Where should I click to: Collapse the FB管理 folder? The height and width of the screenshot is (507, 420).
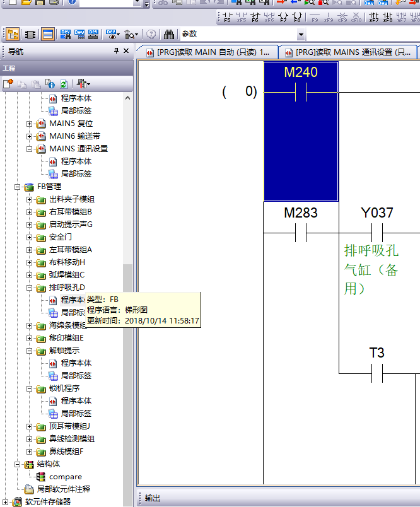[18, 187]
